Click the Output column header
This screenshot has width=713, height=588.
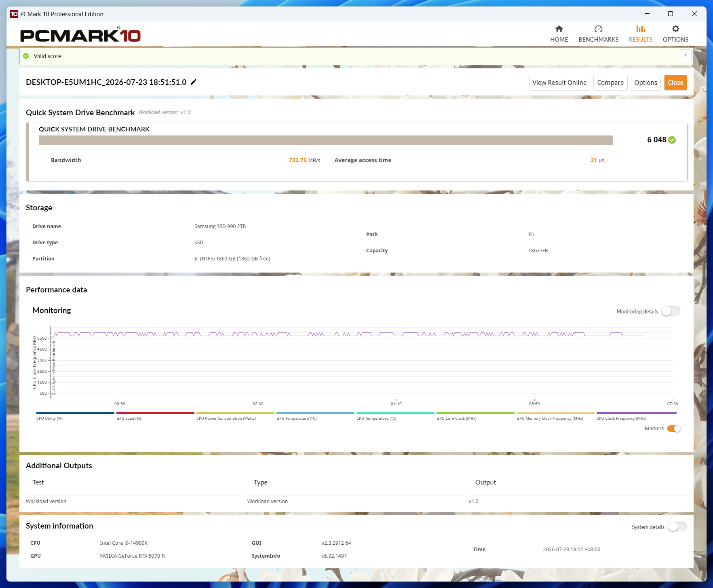485,482
